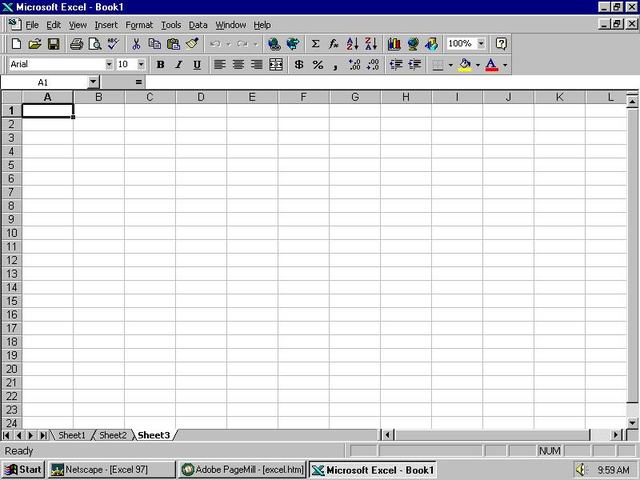Image resolution: width=640 pixels, height=480 pixels.
Task: Expand Fill Color dropdown arrow
Action: (478, 64)
